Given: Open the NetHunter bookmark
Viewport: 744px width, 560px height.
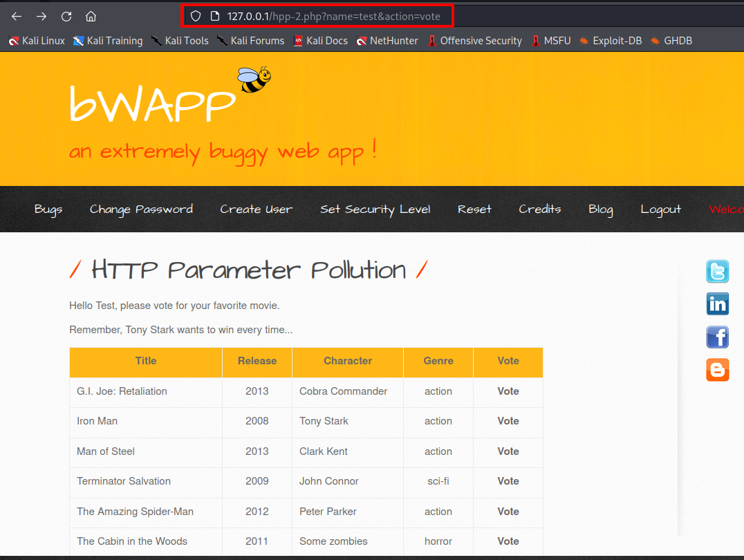Looking at the screenshot, I should click(x=387, y=41).
